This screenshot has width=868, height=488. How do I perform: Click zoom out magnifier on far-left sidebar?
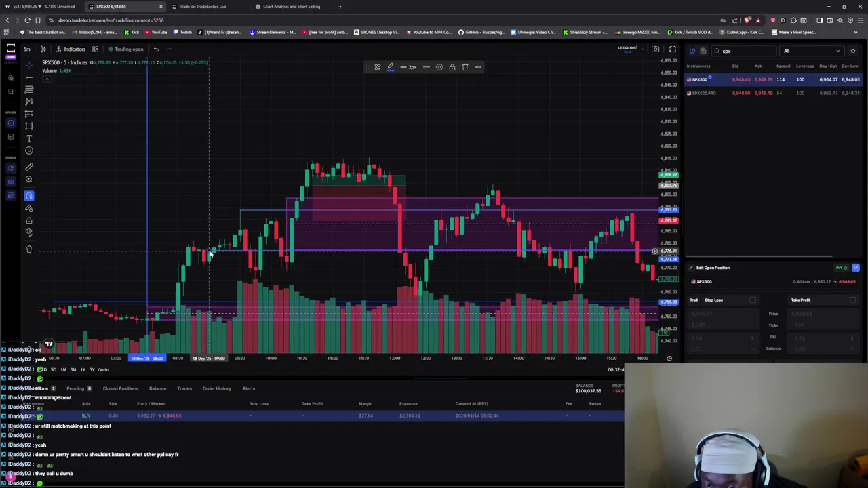click(x=11, y=90)
